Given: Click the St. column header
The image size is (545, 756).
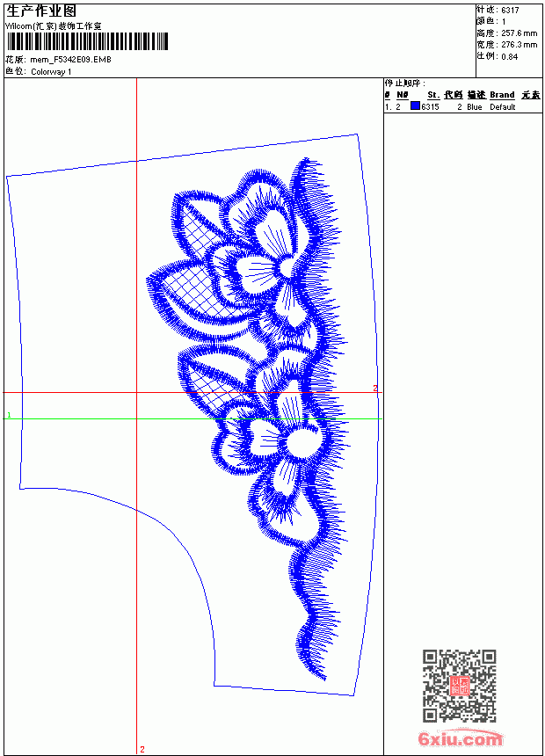Looking at the screenshot, I should tap(433, 95).
